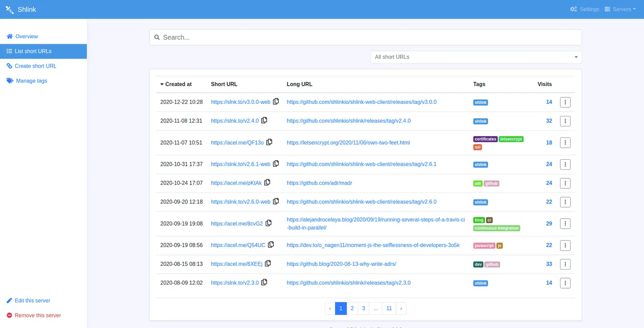This screenshot has width=644, height=328.
Task: Copy the slnk.to/v2.3.0 short URL
Action: [x=264, y=282]
